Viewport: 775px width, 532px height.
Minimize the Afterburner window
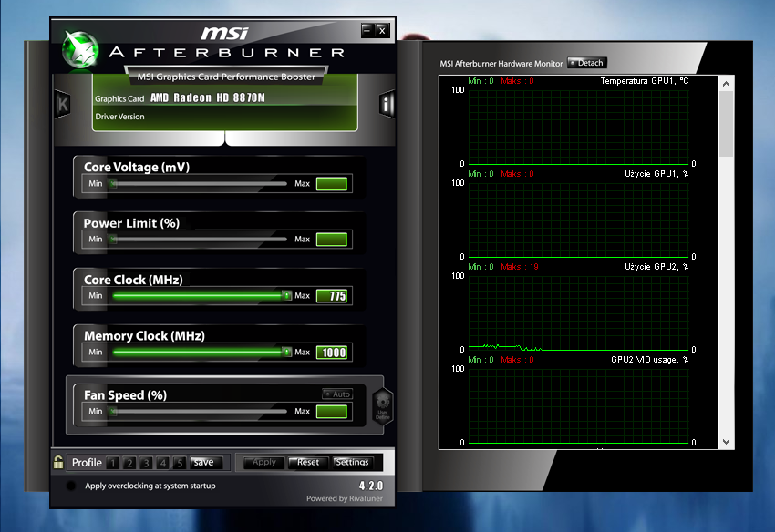tap(367, 31)
